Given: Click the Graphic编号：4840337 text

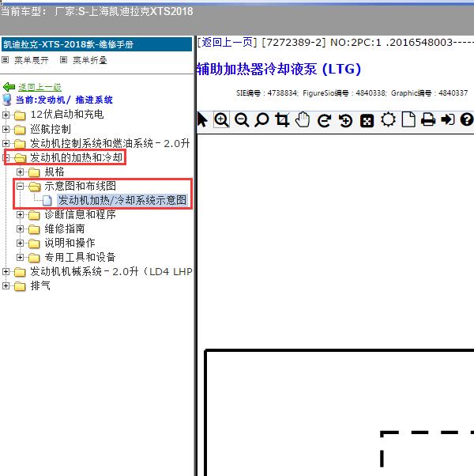Looking at the screenshot, I should [x=429, y=93].
